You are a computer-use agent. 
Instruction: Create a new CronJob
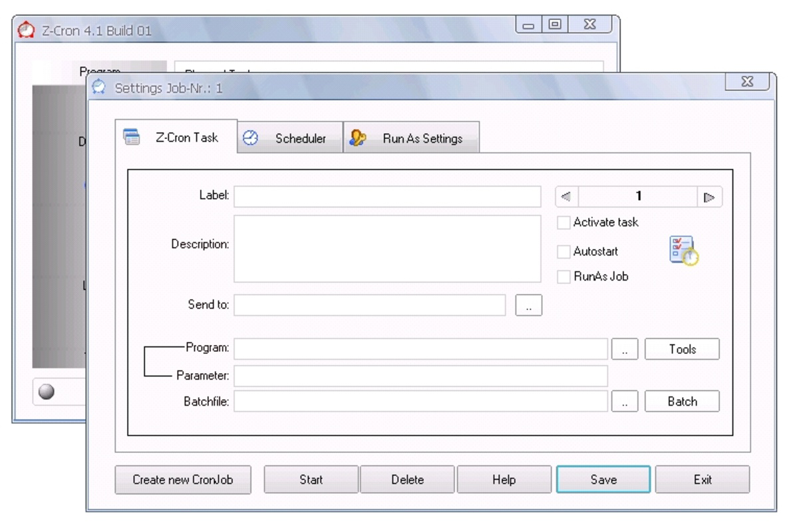point(182,479)
